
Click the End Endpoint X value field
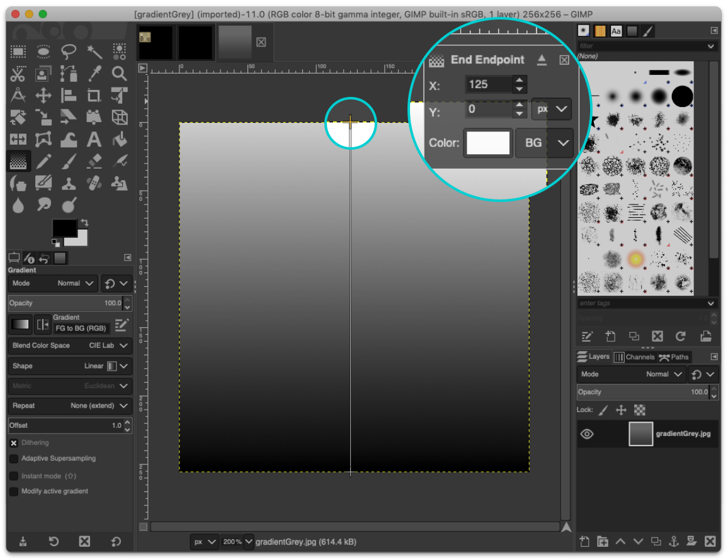(489, 84)
